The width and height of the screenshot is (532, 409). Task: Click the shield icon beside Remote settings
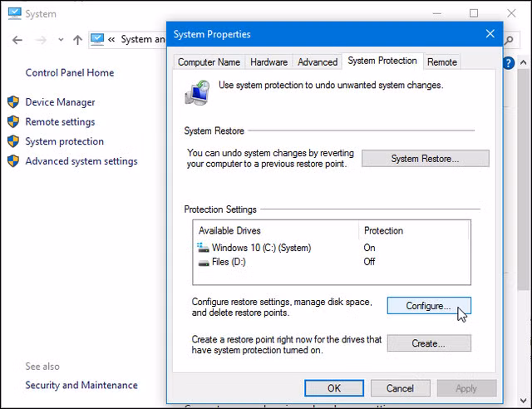[13, 121]
